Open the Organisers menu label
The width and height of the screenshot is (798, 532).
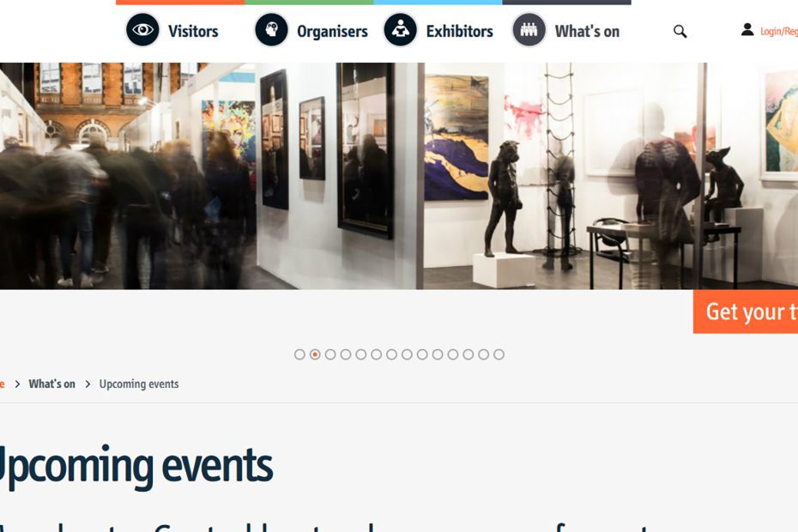pos(332,32)
